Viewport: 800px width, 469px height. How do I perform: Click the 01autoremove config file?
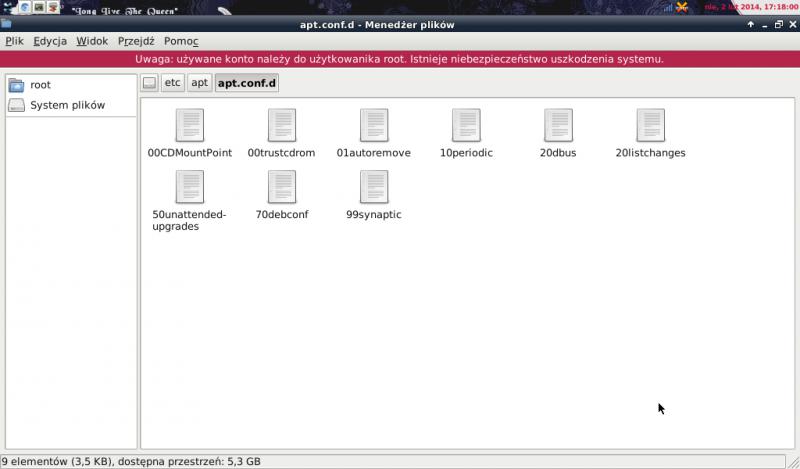373,125
